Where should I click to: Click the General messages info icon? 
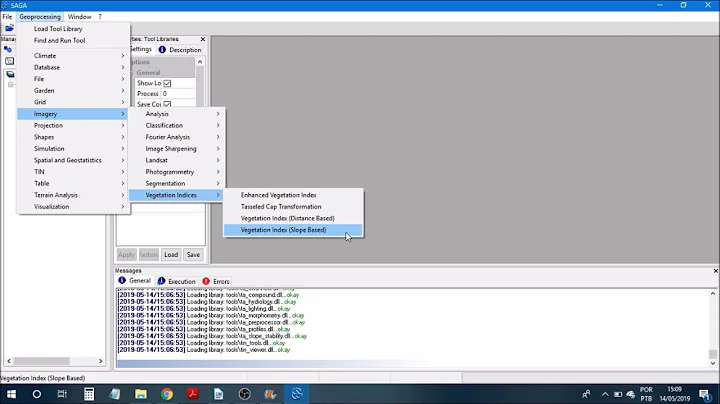pyautogui.click(x=122, y=281)
